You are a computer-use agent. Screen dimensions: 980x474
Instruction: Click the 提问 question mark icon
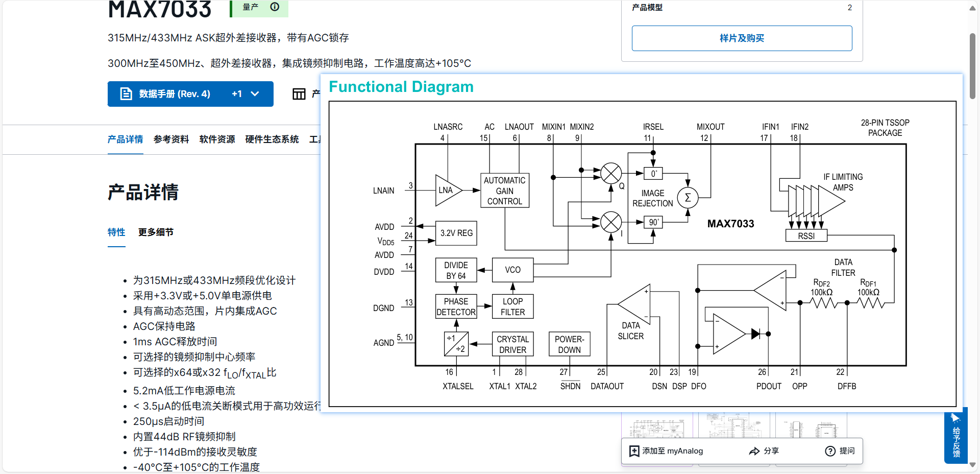(x=830, y=451)
